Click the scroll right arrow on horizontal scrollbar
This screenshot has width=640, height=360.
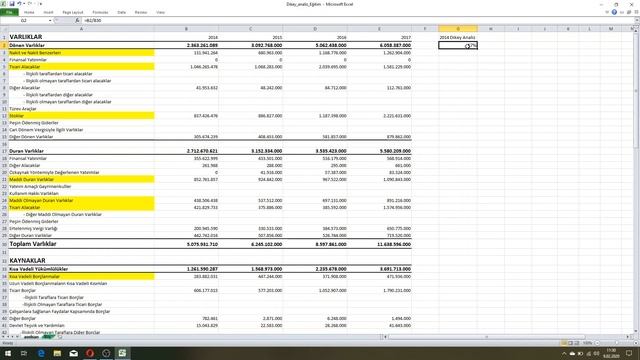[628, 337]
